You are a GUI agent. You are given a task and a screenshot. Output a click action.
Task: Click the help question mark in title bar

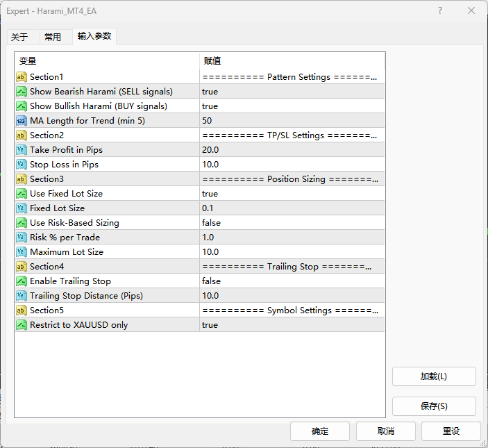pyautogui.click(x=440, y=11)
